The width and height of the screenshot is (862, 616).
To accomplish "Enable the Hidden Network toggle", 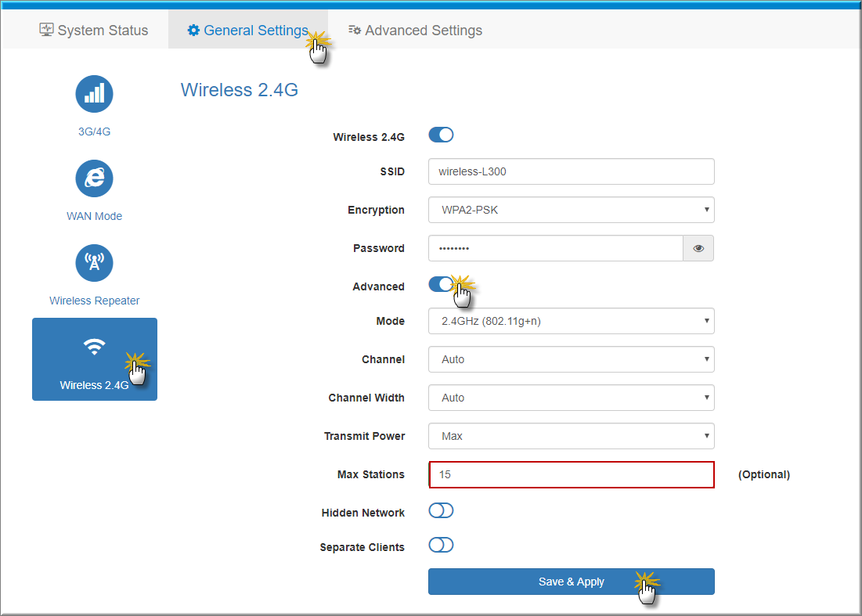I will pyautogui.click(x=441, y=511).
